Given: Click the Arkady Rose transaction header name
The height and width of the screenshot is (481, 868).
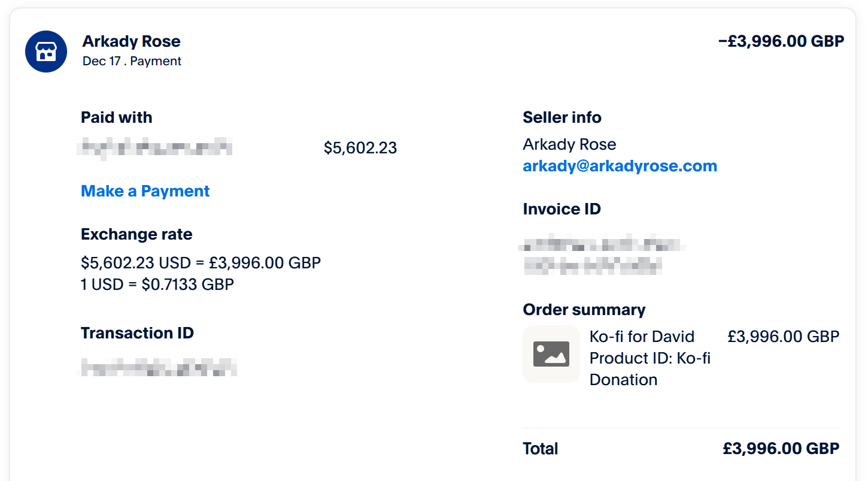Looking at the screenshot, I should [131, 41].
